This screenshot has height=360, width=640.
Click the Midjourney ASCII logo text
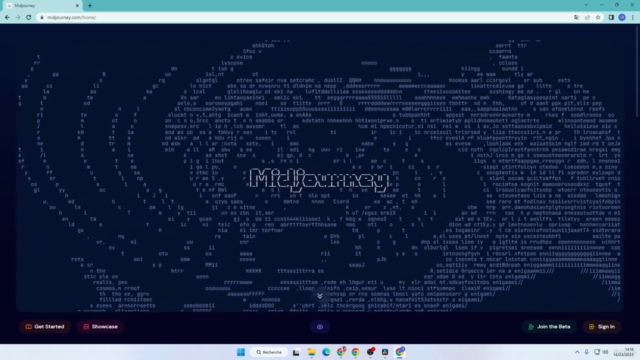click(319, 180)
